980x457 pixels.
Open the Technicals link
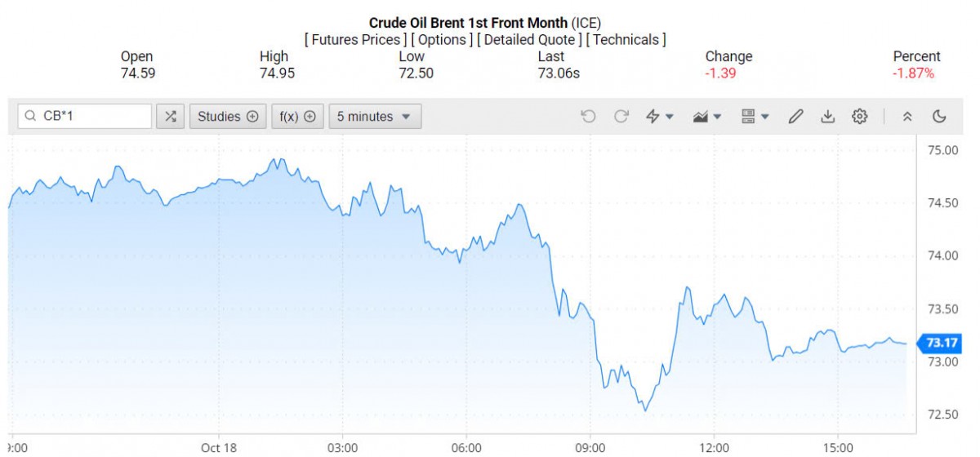point(626,39)
